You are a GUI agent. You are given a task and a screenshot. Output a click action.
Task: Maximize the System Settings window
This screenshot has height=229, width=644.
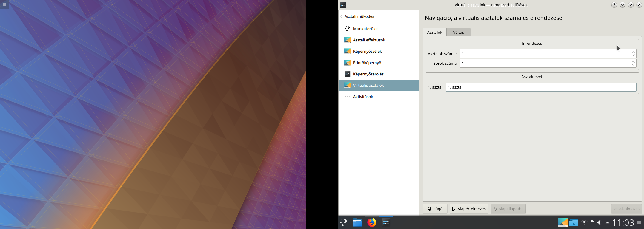(631, 5)
